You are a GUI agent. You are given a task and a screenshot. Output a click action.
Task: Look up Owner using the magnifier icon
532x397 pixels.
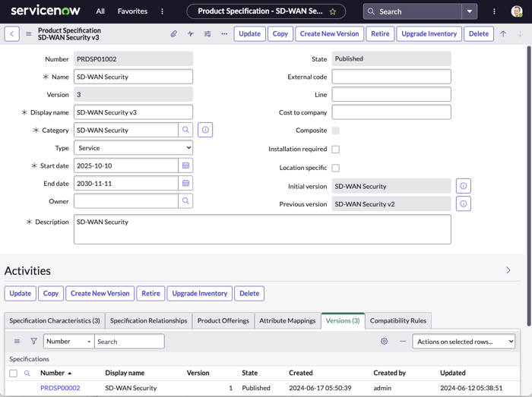[x=185, y=201]
